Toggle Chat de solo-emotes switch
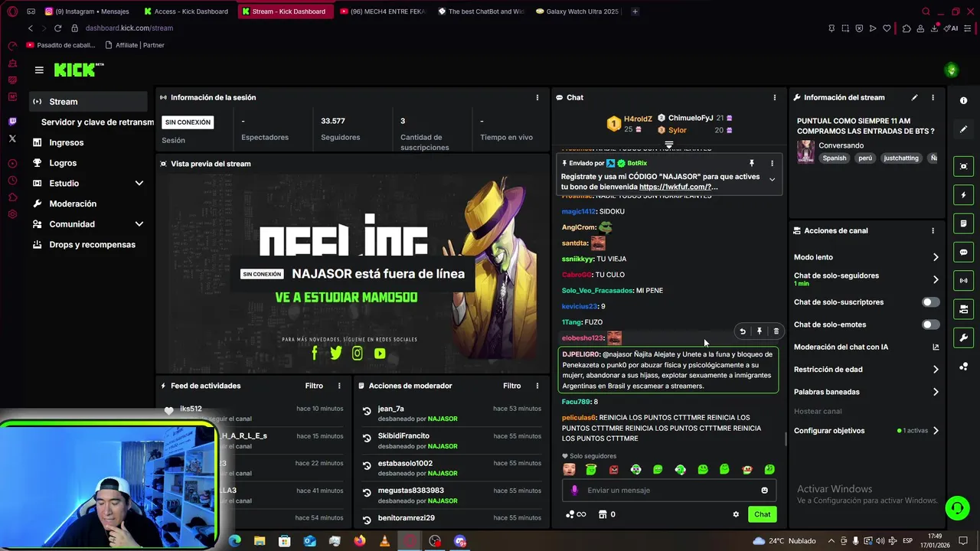 coord(930,324)
